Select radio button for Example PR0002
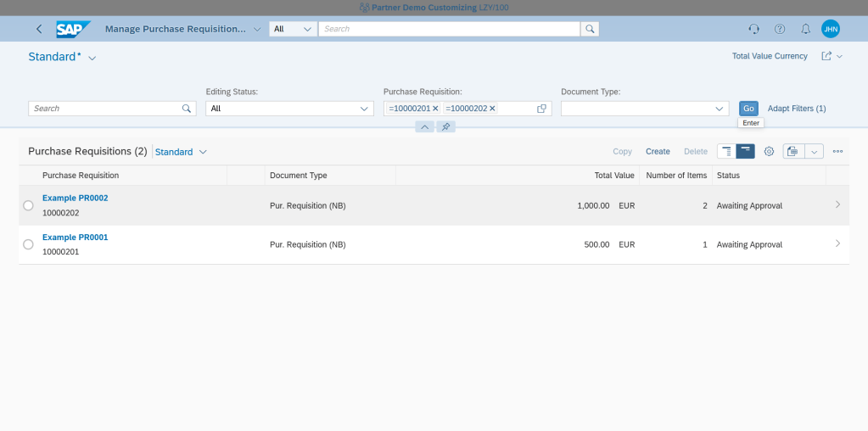Image resolution: width=868 pixels, height=431 pixels. pos(28,205)
